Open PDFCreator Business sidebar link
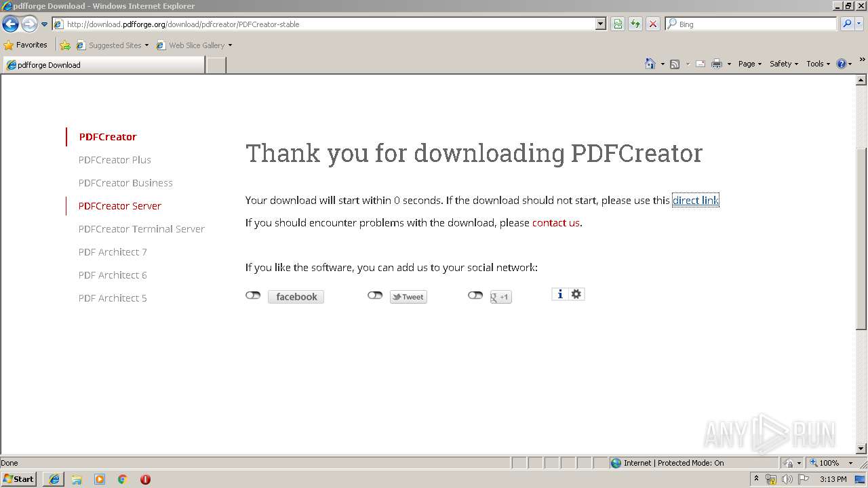This screenshot has width=868, height=488. (125, 183)
